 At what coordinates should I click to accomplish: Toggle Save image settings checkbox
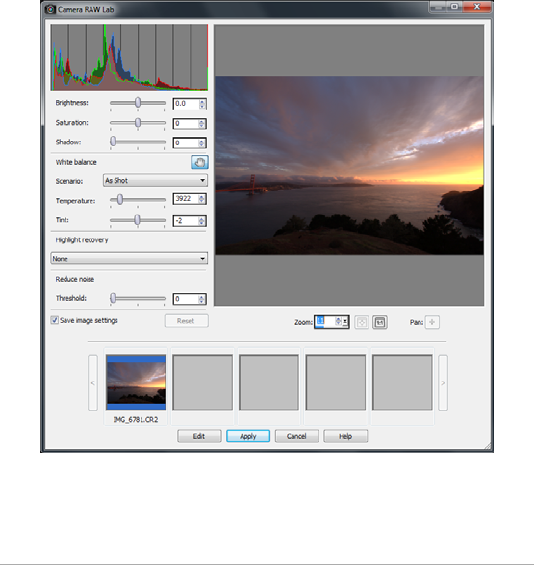(x=55, y=320)
